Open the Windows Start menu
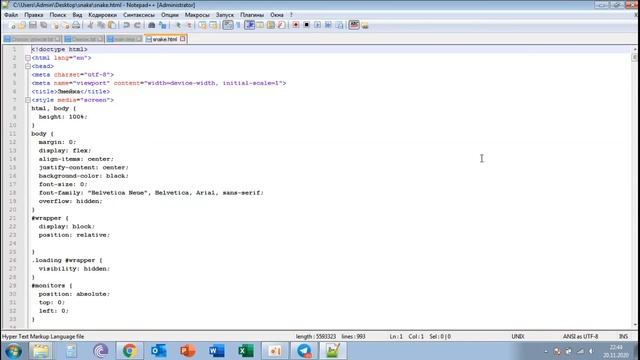Image resolution: width=640 pixels, height=360 pixels. point(13,351)
